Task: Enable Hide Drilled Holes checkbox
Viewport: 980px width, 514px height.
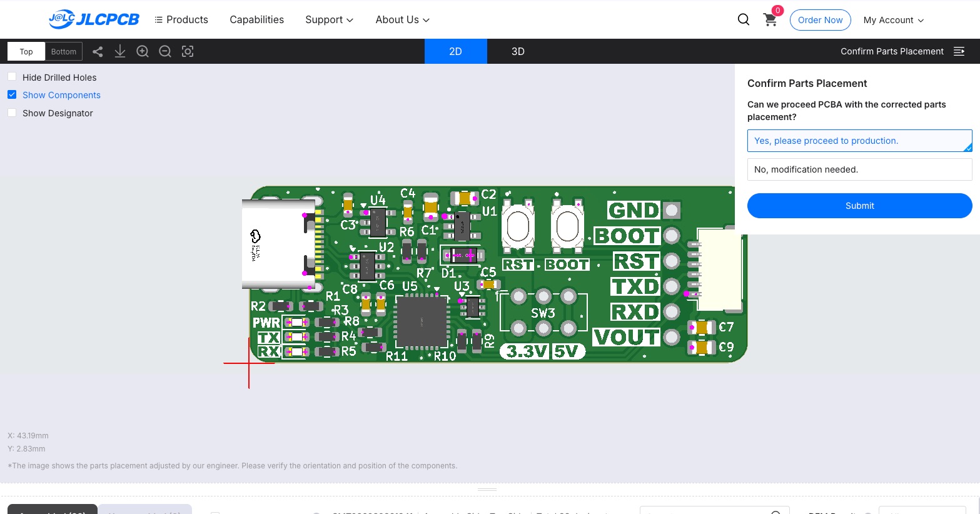Action: coord(12,77)
